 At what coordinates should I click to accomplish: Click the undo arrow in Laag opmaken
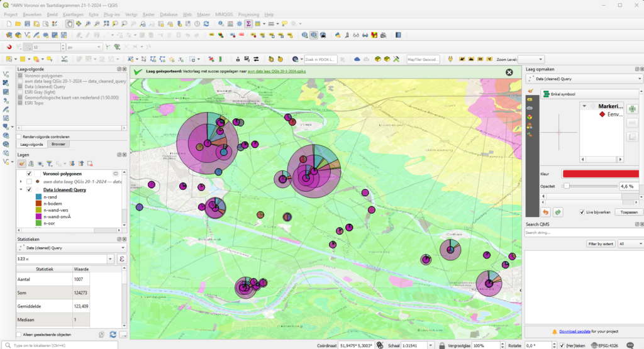[547, 212]
